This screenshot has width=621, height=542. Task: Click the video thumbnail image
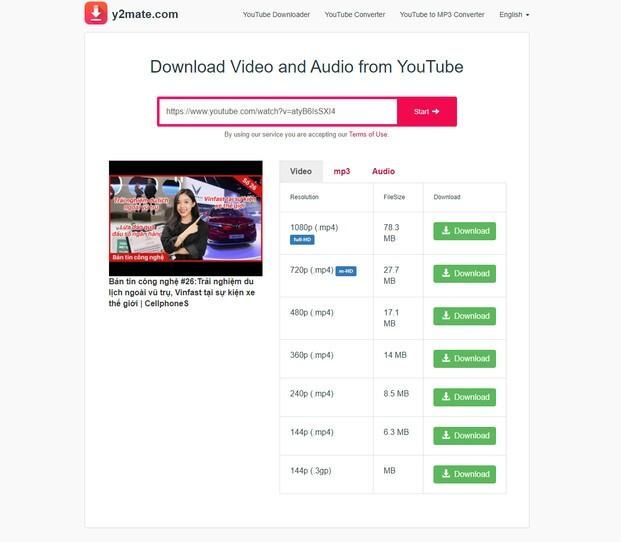point(185,218)
